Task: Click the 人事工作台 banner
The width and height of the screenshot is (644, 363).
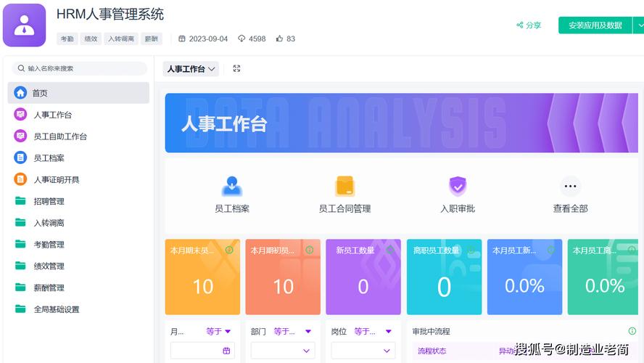Action: (x=401, y=123)
